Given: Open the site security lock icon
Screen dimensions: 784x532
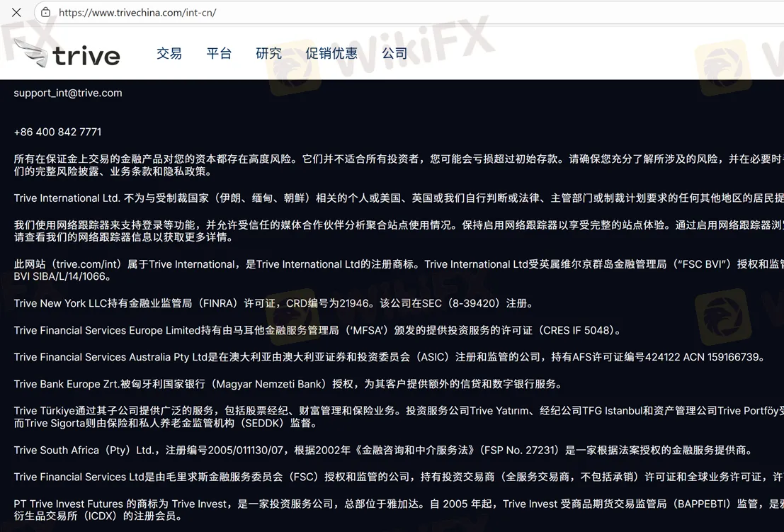Looking at the screenshot, I should [x=45, y=13].
